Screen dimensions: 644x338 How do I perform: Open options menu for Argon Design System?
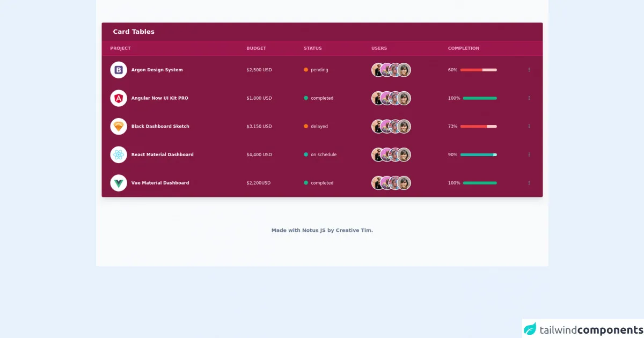(x=529, y=70)
